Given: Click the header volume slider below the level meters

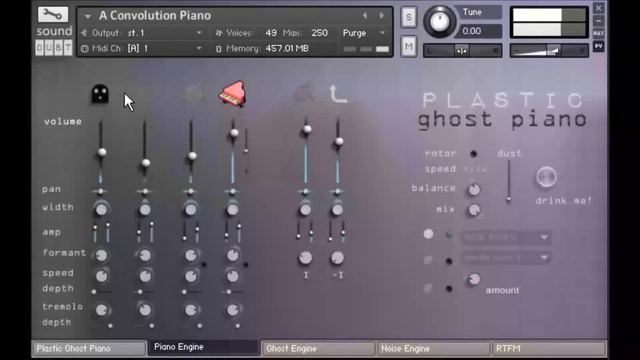Looking at the screenshot, I should 549,51.
